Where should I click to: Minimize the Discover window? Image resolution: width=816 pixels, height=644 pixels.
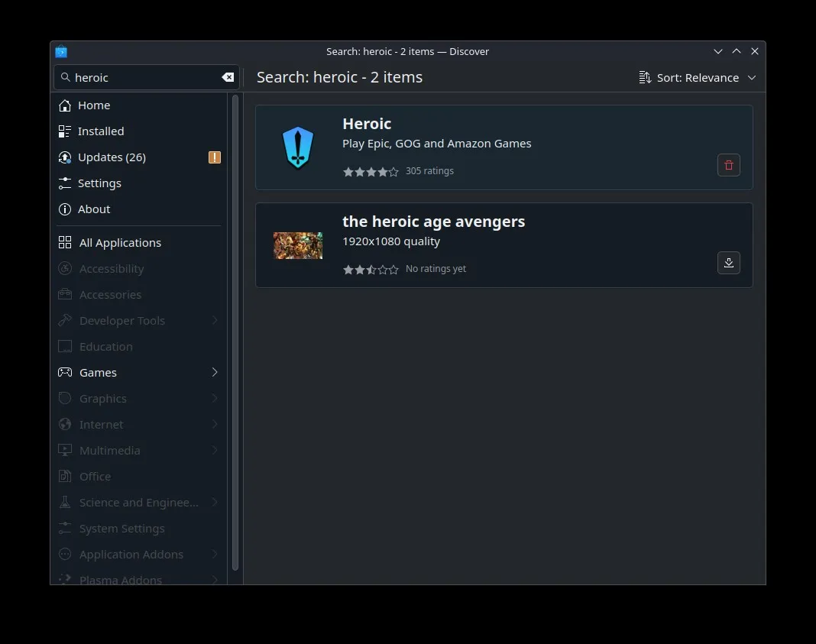(x=718, y=51)
